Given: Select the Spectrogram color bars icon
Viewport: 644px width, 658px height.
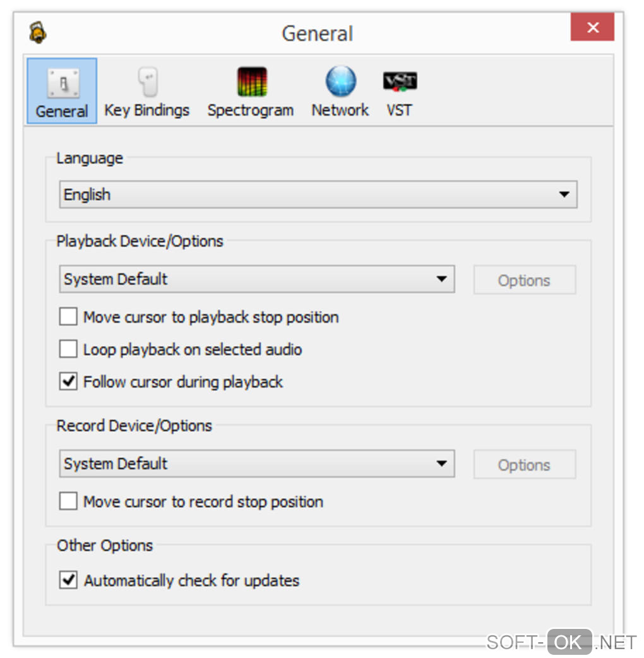Looking at the screenshot, I should (251, 82).
